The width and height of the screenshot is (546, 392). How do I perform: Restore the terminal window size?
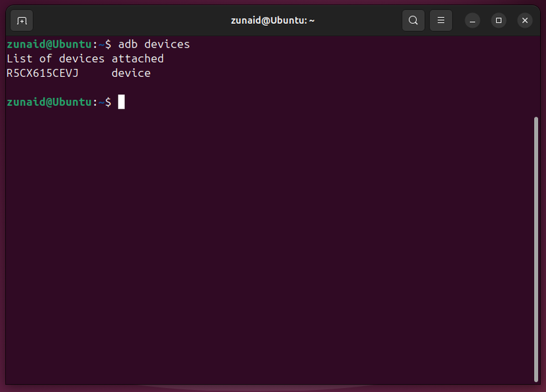coord(498,21)
